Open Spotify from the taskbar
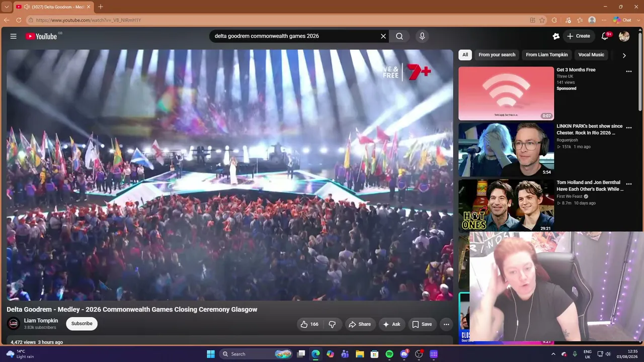Screen dimensions: 644x362 389,354
